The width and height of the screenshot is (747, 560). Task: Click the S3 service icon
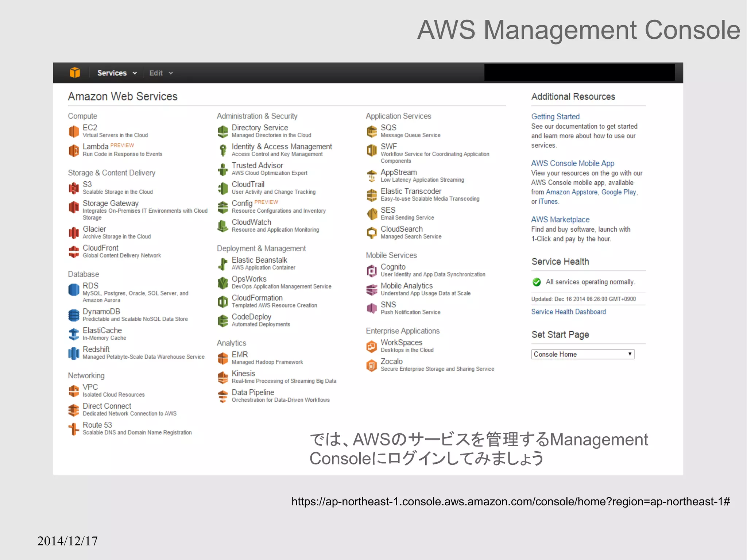click(74, 188)
